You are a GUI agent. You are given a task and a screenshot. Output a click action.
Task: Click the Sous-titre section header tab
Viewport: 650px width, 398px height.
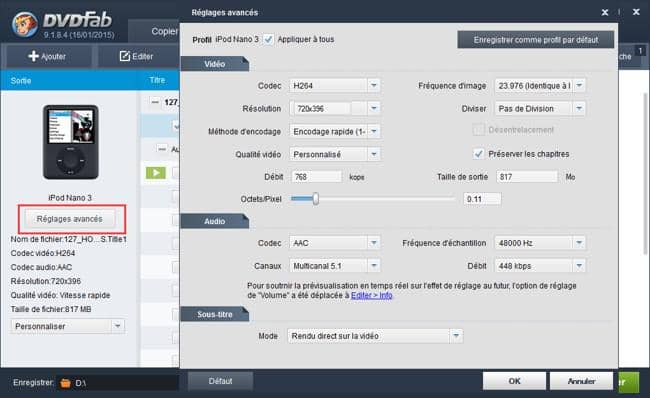pyautogui.click(x=214, y=314)
